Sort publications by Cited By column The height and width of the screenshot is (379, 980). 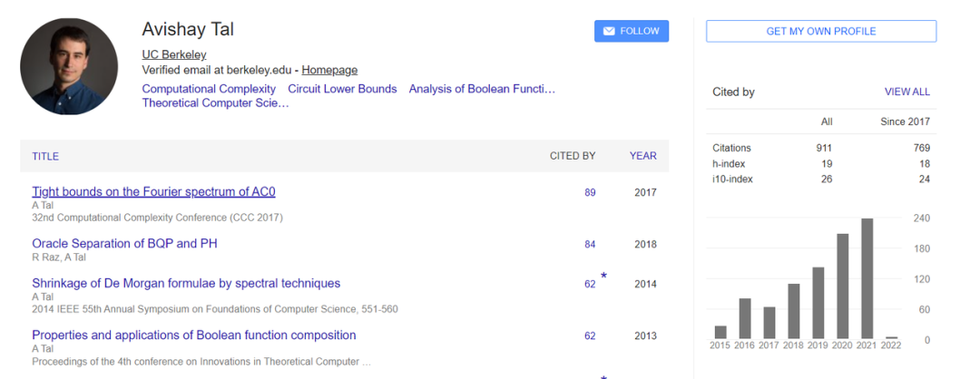click(x=573, y=156)
